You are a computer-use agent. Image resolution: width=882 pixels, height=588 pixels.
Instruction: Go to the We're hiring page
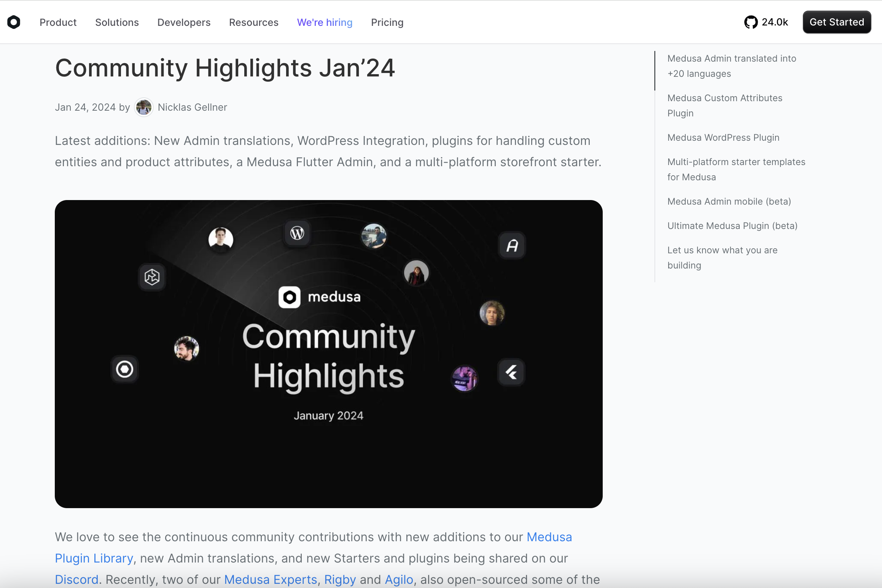coord(325,22)
